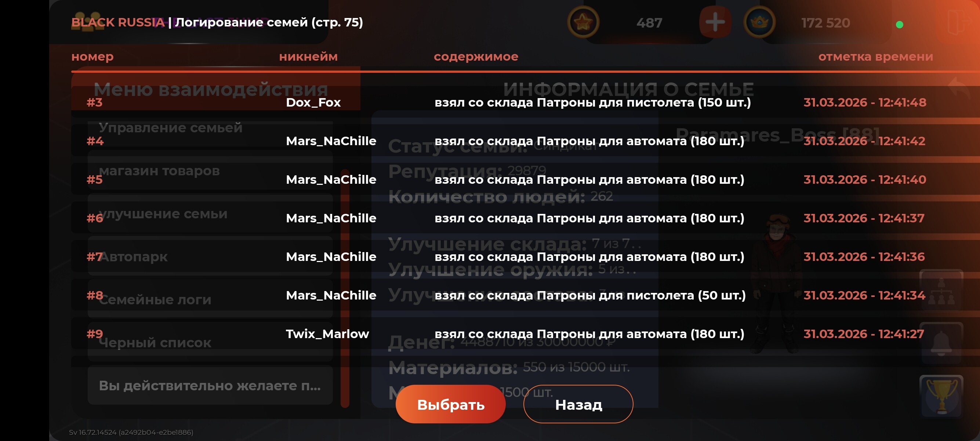Select log row #3 by Dox_Fox
The image size is (980, 441).
(x=525, y=102)
